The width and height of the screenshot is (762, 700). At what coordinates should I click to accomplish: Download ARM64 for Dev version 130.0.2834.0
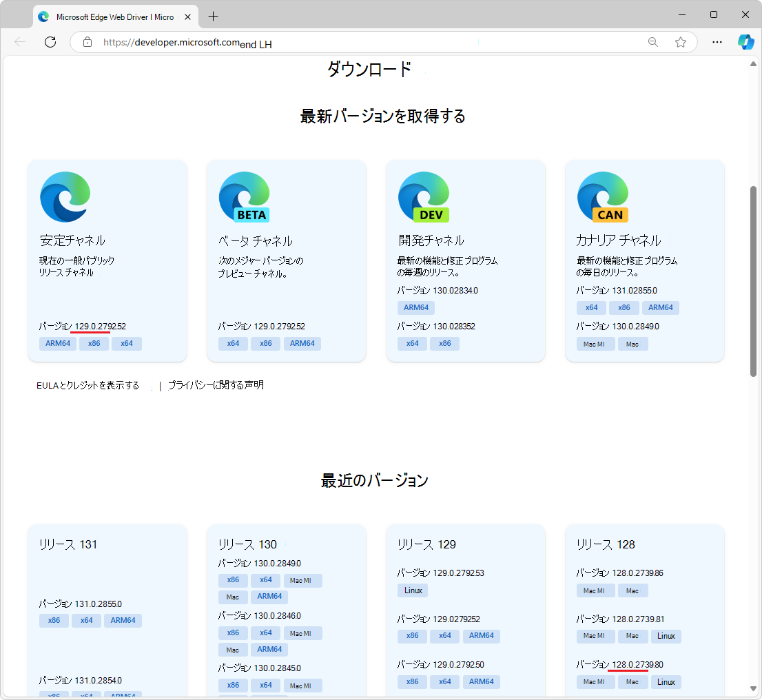(x=416, y=308)
